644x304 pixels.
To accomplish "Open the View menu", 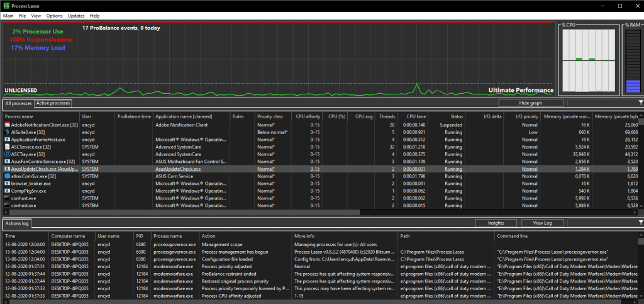I will click(36, 16).
